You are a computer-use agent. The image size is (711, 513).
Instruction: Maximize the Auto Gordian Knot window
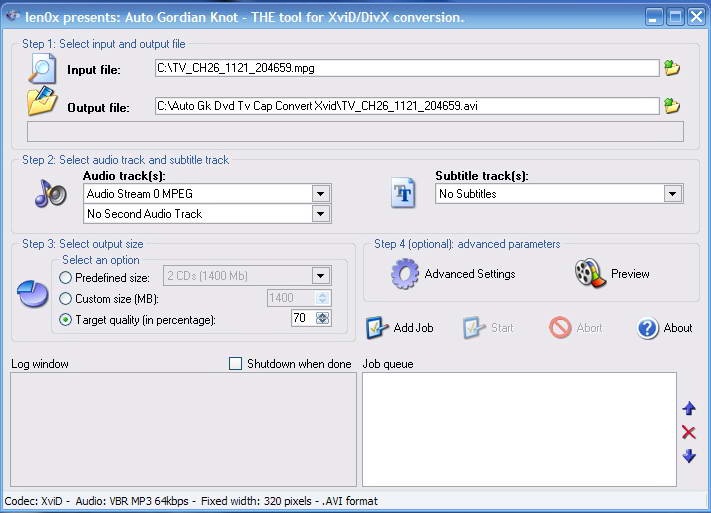point(676,17)
